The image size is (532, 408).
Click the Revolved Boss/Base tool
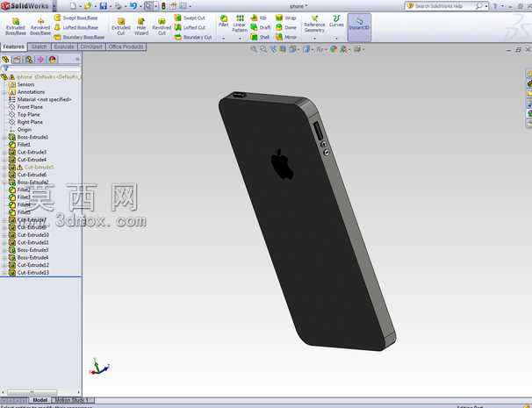tap(40, 26)
